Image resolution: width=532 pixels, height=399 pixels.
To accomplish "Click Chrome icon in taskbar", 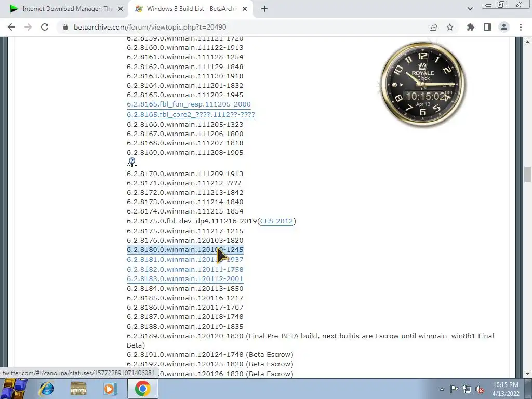I will [142, 389].
